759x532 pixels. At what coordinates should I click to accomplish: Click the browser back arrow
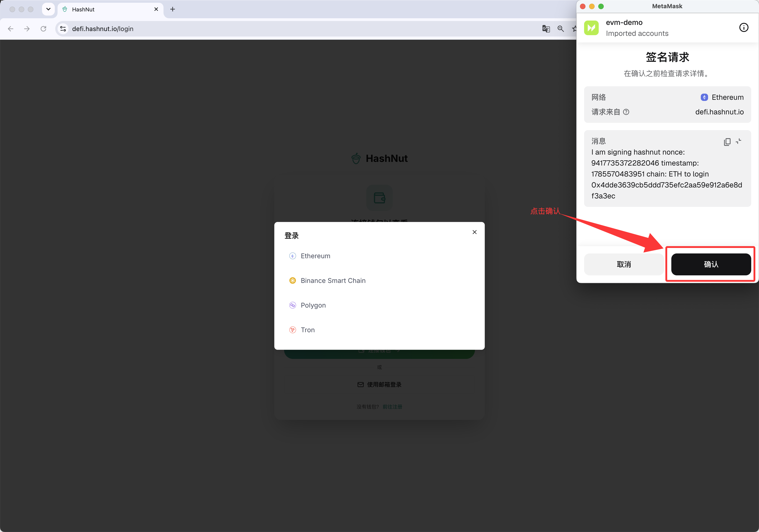point(11,29)
